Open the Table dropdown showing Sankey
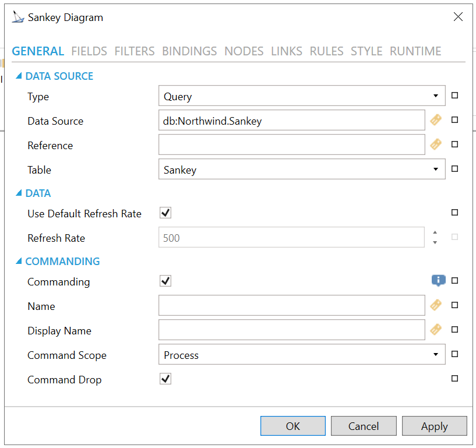This screenshot has width=476, height=448. pyautogui.click(x=301, y=170)
